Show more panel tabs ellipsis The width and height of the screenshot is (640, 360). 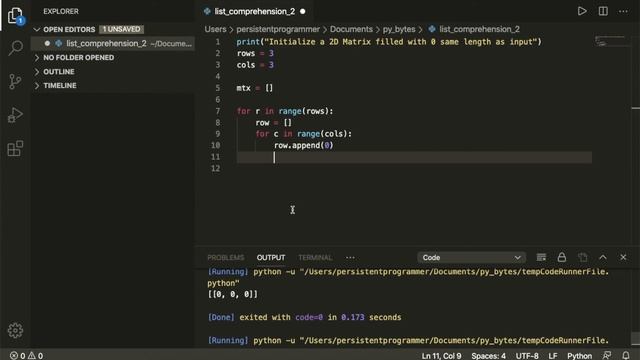(350, 258)
